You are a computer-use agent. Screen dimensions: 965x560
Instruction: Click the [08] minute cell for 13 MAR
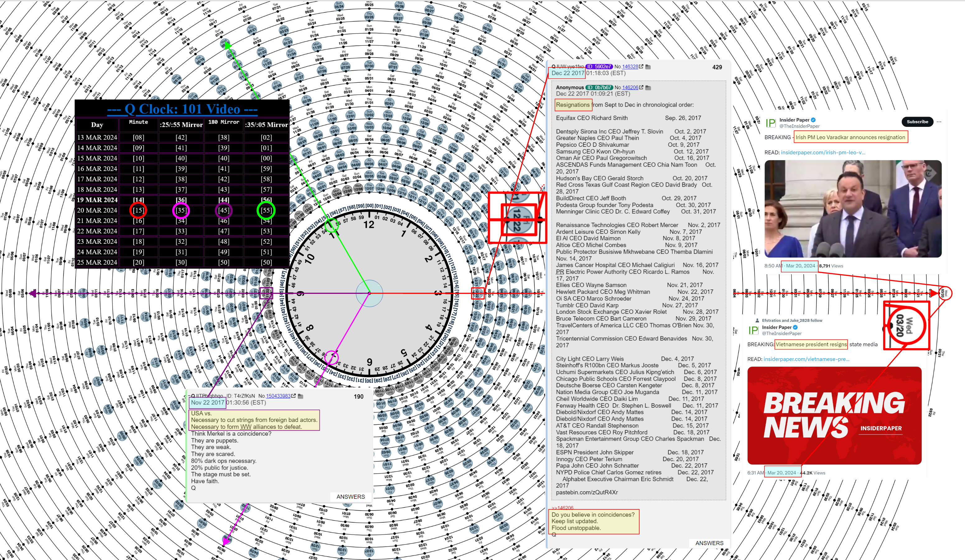(138, 137)
